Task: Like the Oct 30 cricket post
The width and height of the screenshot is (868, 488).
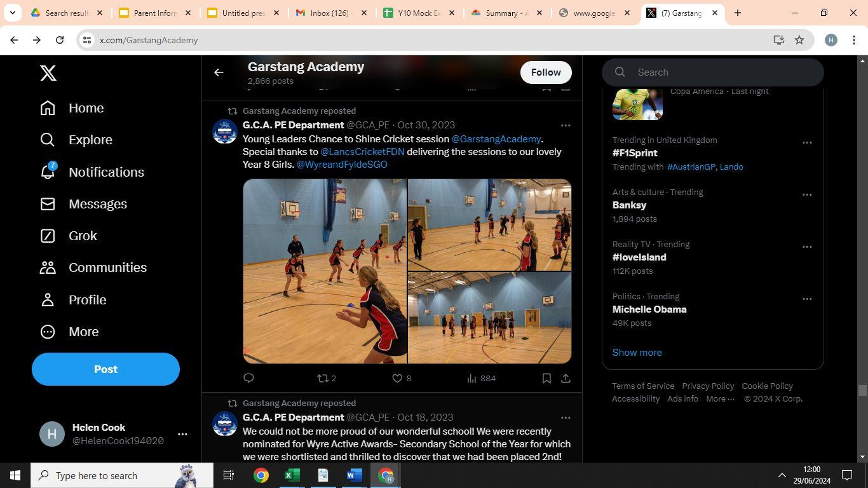Action: click(402, 378)
